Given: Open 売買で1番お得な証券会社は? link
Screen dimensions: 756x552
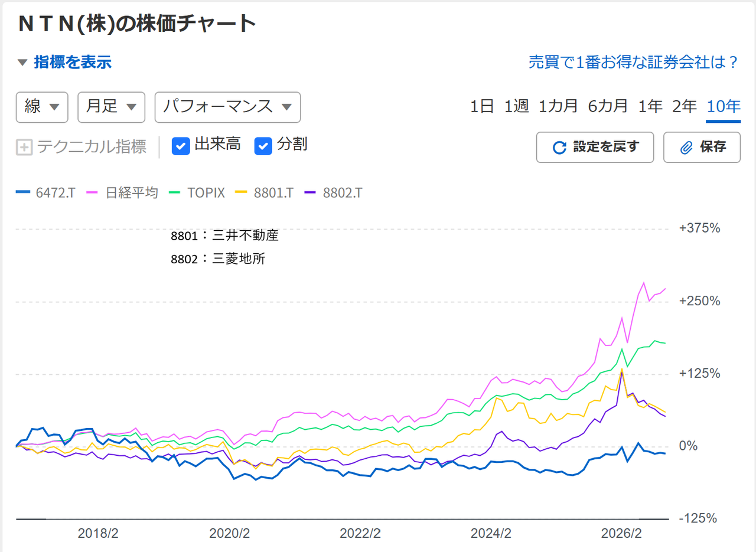Looking at the screenshot, I should click(x=634, y=63).
